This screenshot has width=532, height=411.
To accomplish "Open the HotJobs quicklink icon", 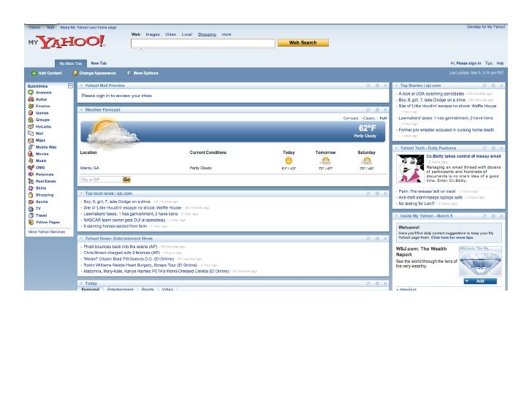I will pyautogui.click(x=31, y=126).
